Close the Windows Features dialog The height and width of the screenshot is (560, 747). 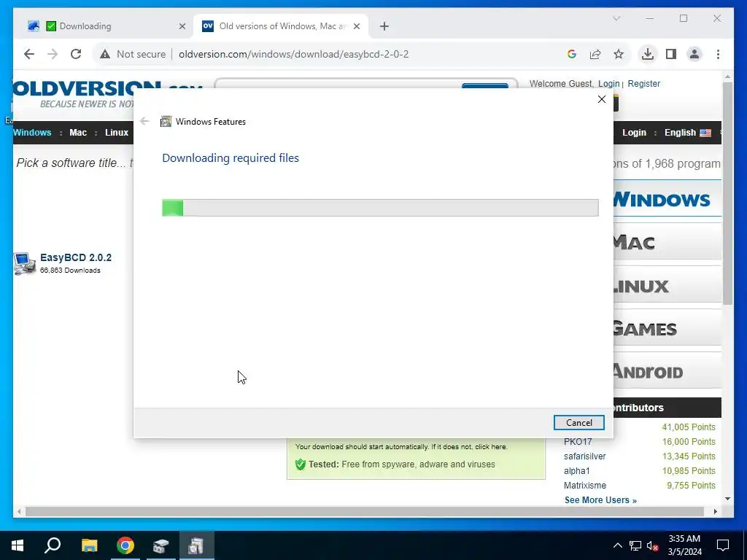pos(602,99)
